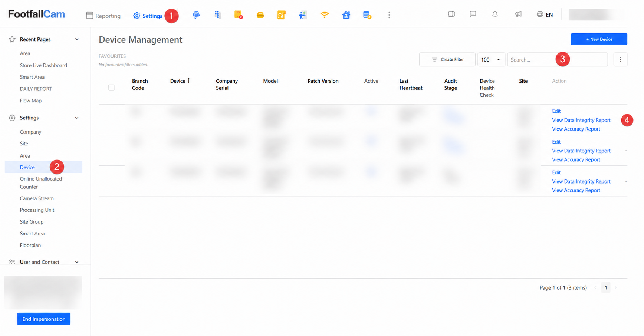Open DAILY REPORT from Recent Pages
The width and height of the screenshot is (644, 336).
tap(36, 89)
